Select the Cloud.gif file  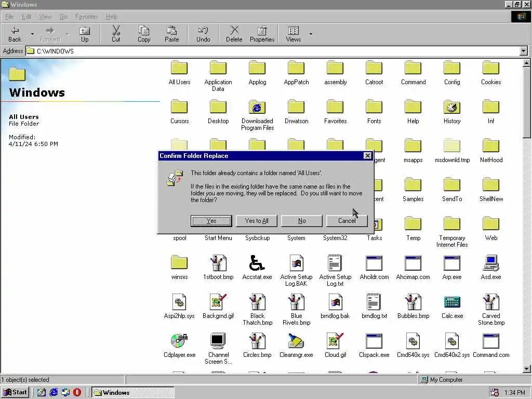(335, 345)
